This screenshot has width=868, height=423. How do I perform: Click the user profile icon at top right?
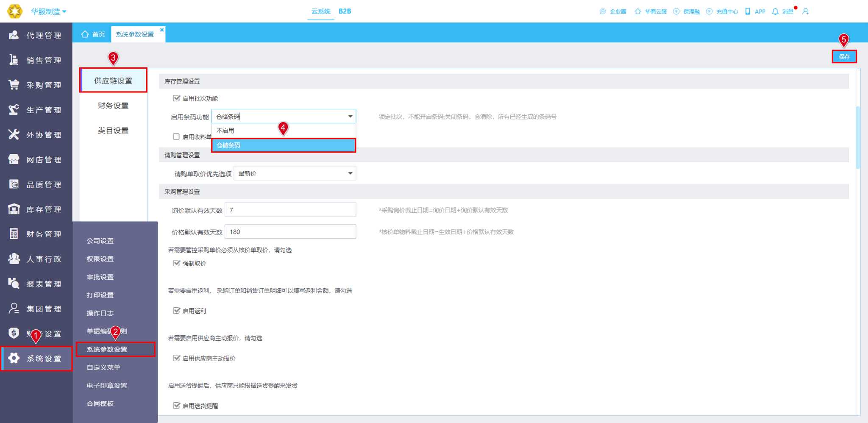click(x=806, y=11)
